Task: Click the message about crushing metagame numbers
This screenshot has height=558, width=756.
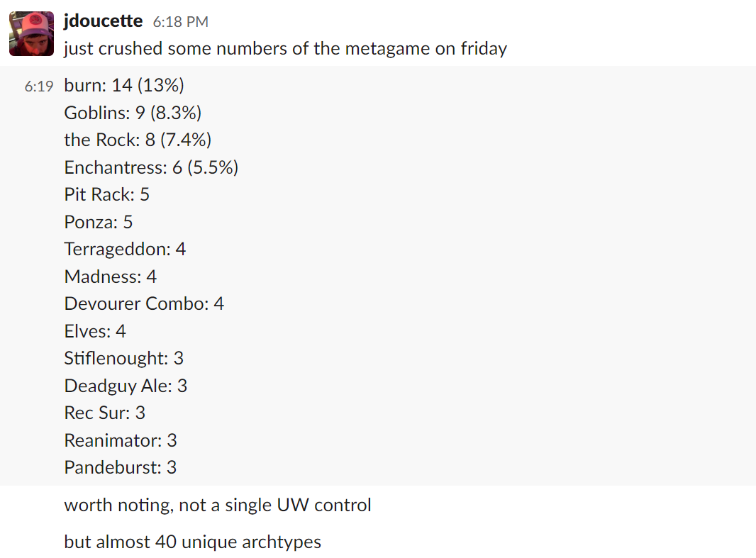Action: 285,48
